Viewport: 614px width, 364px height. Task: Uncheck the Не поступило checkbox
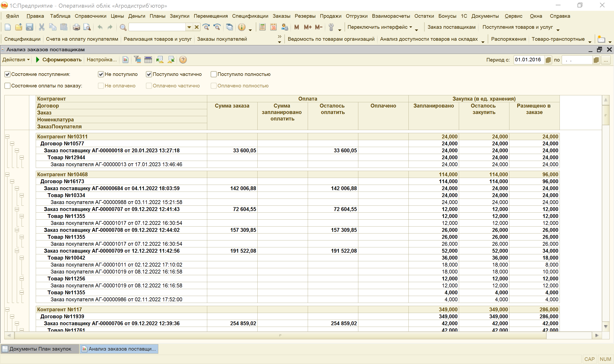101,74
